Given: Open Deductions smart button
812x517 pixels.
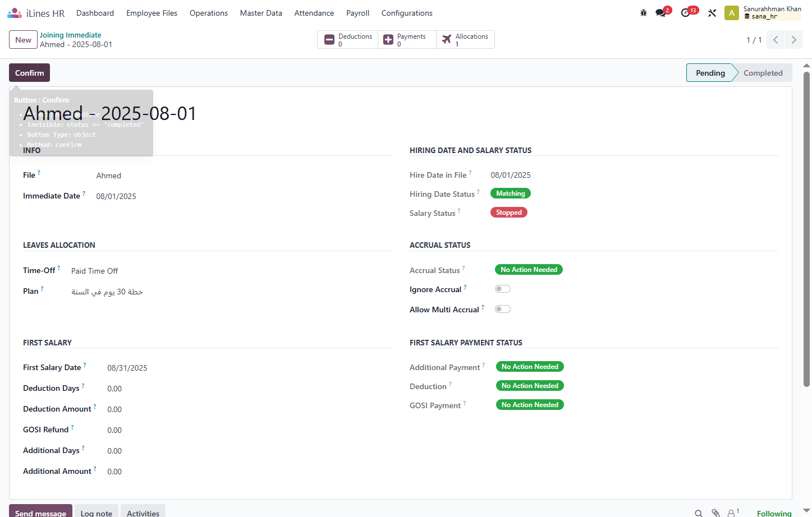Looking at the screenshot, I should click(348, 40).
